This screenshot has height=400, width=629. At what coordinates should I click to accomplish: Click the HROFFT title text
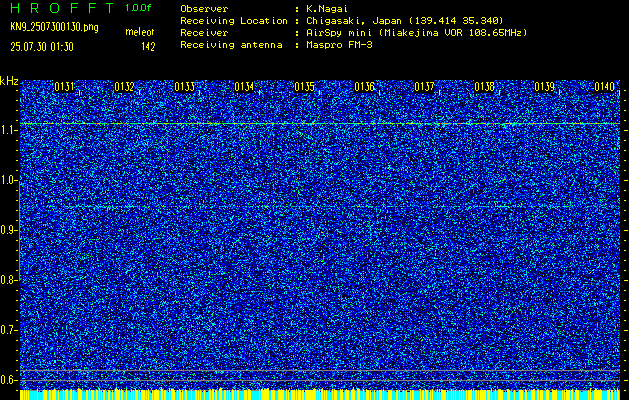(62, 8)
